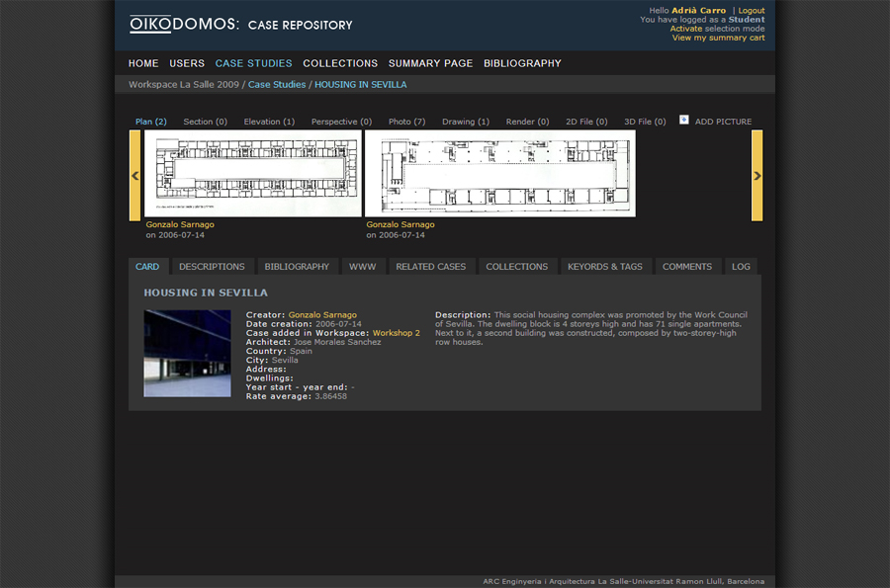This screenshot has width=890, height=588.
Task: Open the Comments tab
Action: 686,267
